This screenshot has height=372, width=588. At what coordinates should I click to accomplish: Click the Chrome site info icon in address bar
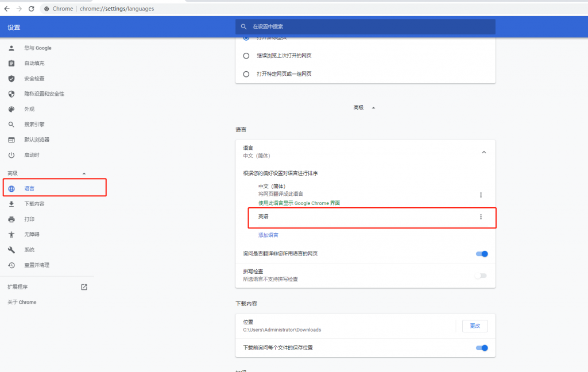[x=47, y=9]
